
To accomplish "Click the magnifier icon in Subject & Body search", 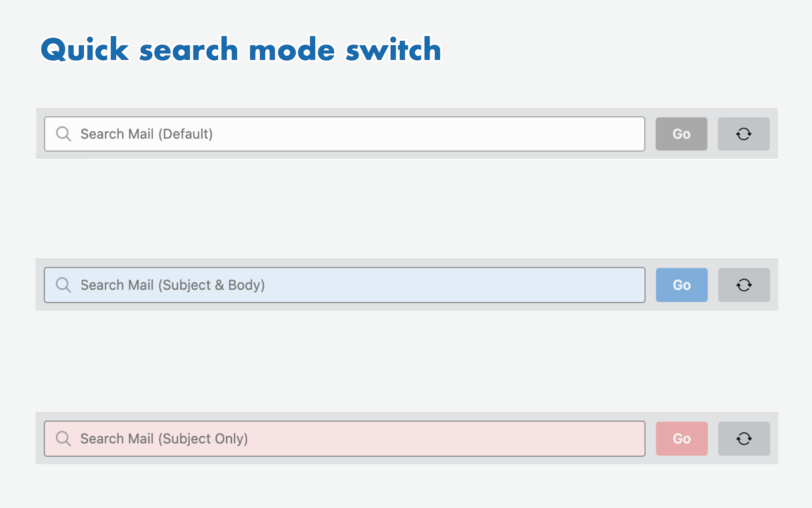I will tap(63, 285).
